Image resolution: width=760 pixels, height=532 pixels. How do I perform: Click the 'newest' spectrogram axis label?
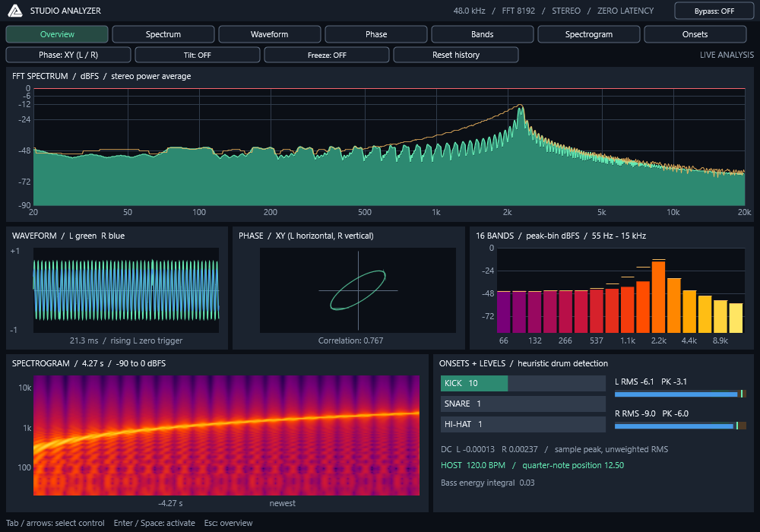[x=283, y=503]
